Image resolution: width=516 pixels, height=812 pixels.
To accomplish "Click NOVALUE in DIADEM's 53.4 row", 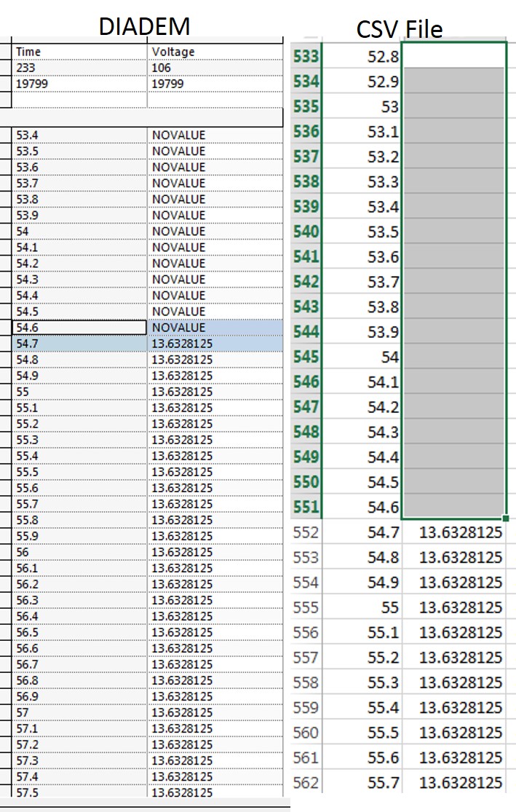I will 215,135.
